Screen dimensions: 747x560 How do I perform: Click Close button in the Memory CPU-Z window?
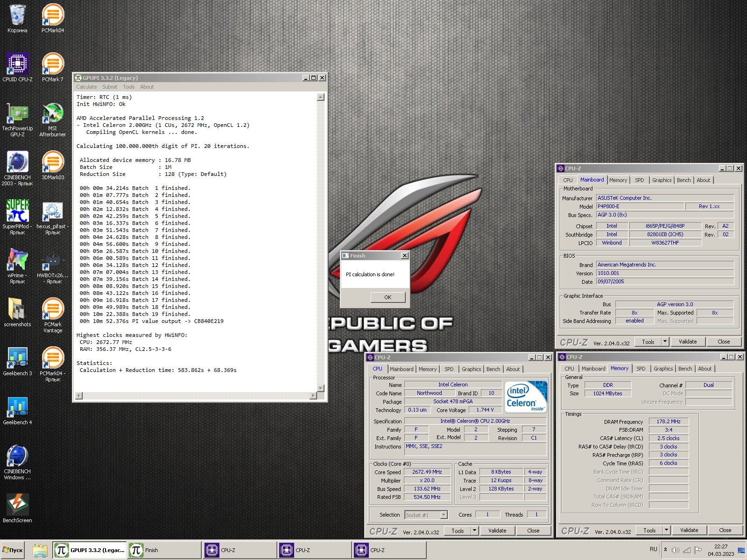[x=725, y=530]
